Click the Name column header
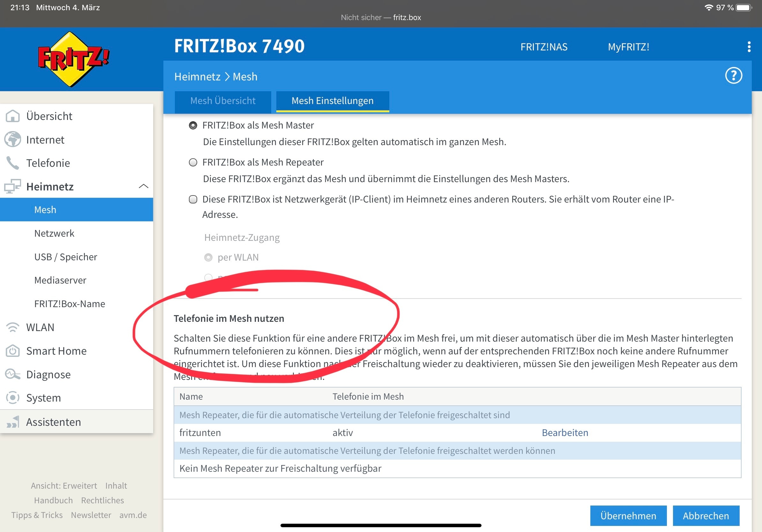Viewport: 762px width, 532px height. pyautogui.click(x=191, y=396)
